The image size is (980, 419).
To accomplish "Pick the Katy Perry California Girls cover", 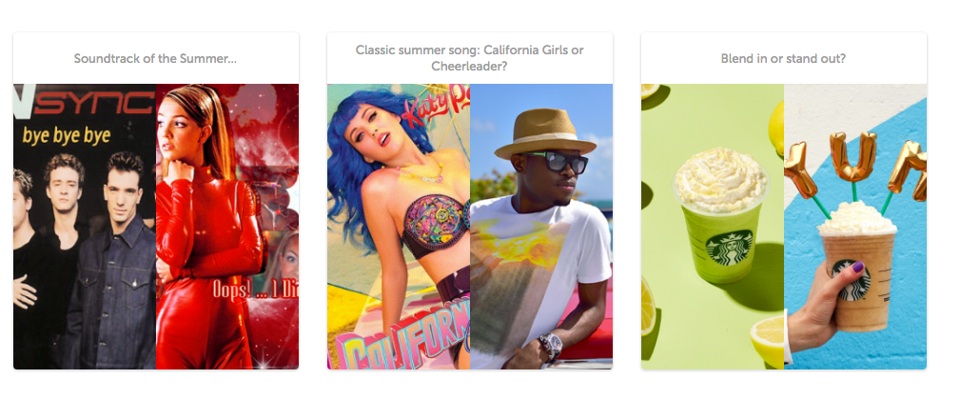I will pos(399,227).
